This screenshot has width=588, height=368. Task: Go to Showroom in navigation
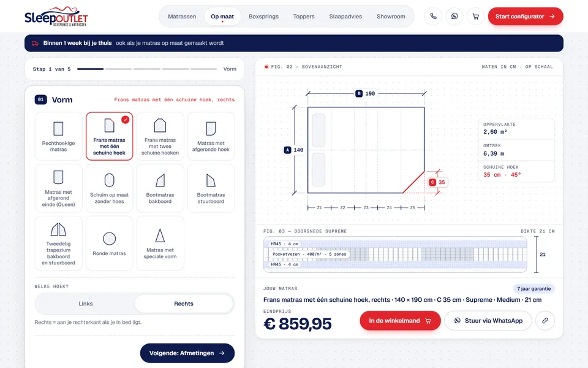tap(391, 17)
